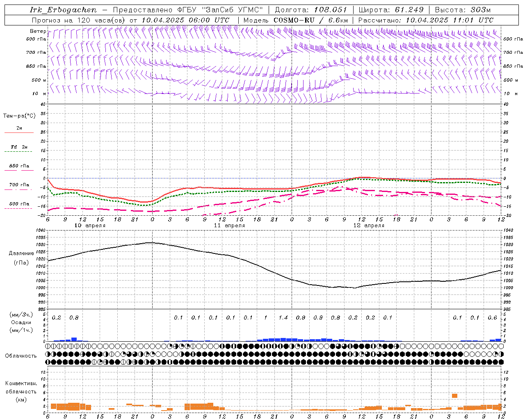Click the "(мм/3ч.)" unit label

[x=21, y=315]
